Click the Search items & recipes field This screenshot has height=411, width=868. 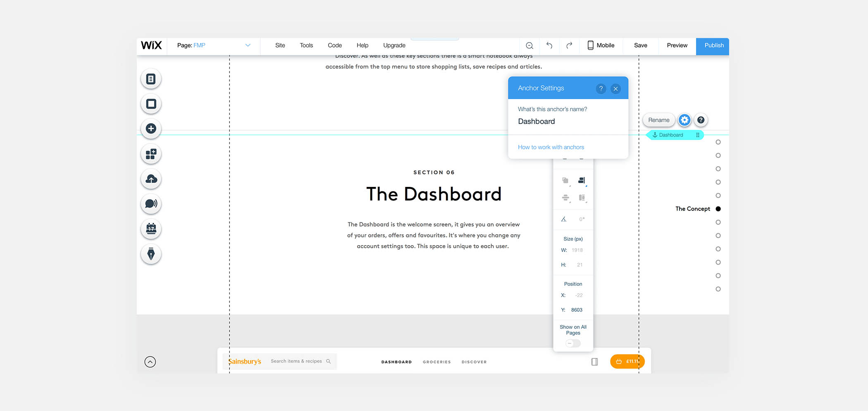(x=296, y=361)
